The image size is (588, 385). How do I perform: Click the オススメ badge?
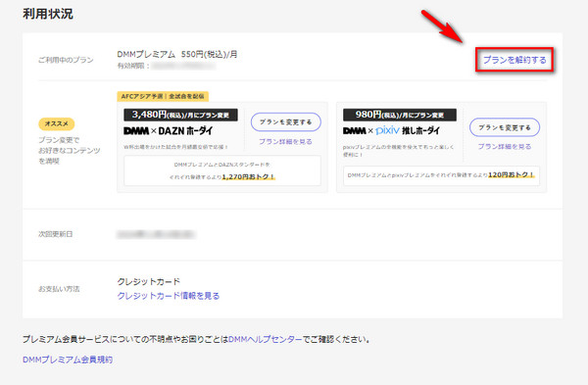[57, 123]
